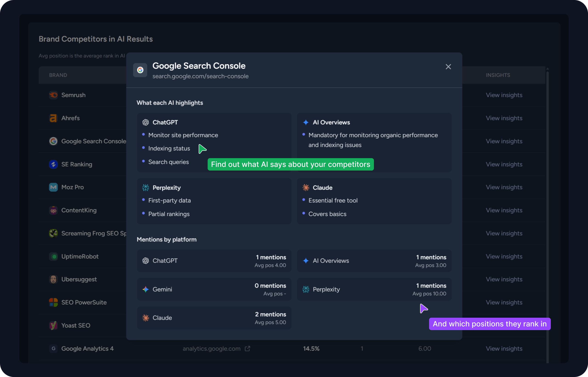Open external link icon next to analytics.google.com
Image resolution: width=588 pixels, height=377 pixels.
(x=248, y=348)
